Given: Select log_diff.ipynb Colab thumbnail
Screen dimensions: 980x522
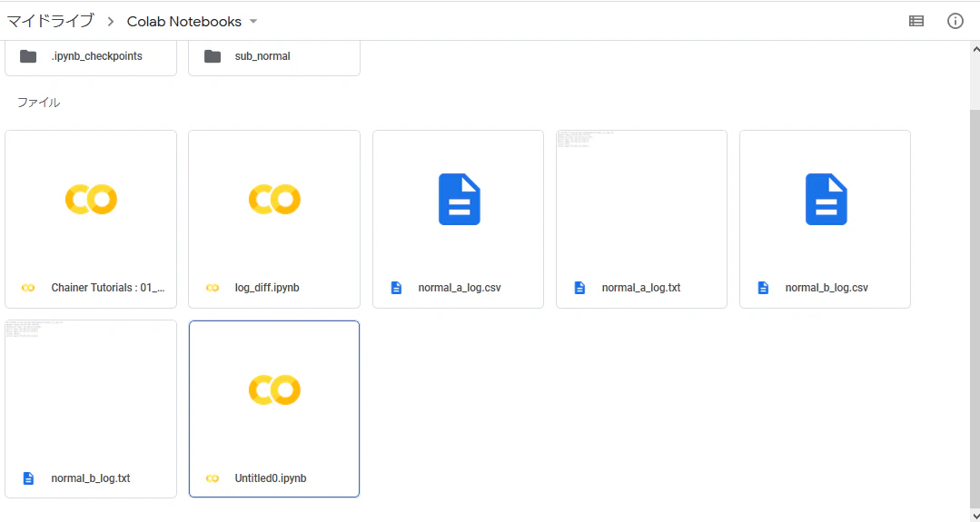Looking at the screenshot, I should pos(274,199).
